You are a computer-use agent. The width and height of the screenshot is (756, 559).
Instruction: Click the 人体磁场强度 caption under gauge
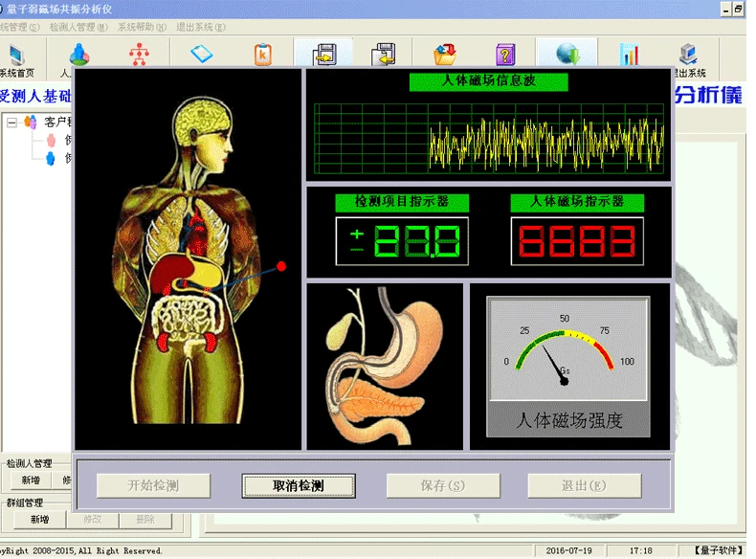pyautogui.click(x=569, y=420)
